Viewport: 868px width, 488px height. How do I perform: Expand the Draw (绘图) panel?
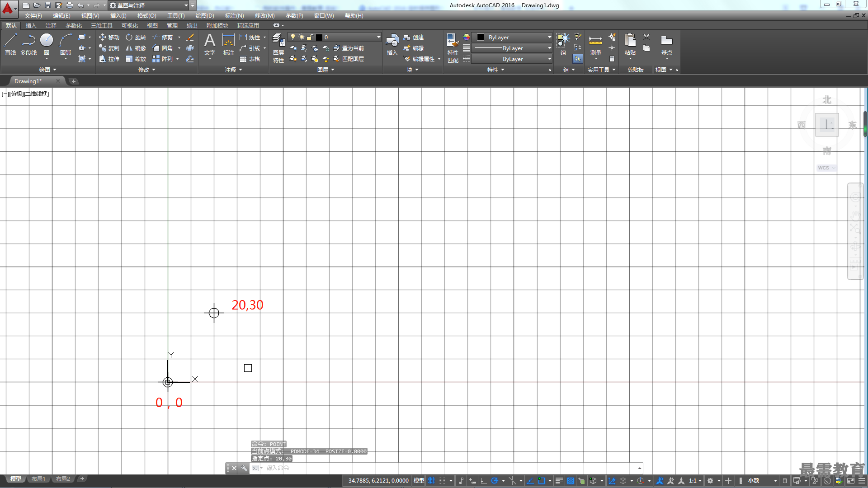point(47,70)
